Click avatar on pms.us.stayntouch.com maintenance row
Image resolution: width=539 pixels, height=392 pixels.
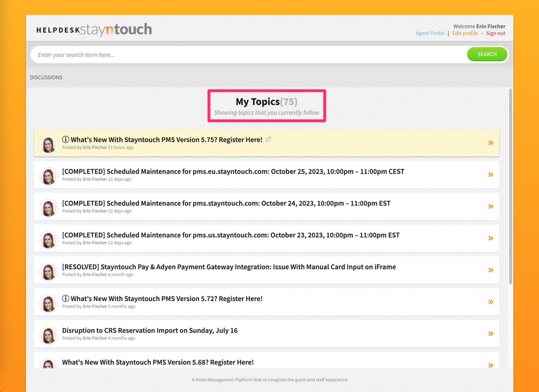click(49, 240)
